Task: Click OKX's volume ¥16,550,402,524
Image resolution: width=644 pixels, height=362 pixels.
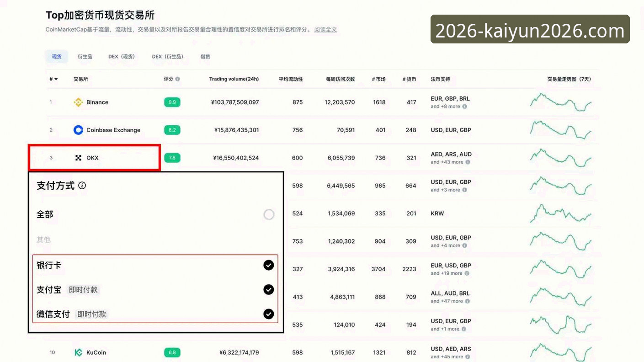Action: pyautogui.click(x=236, y=158)
